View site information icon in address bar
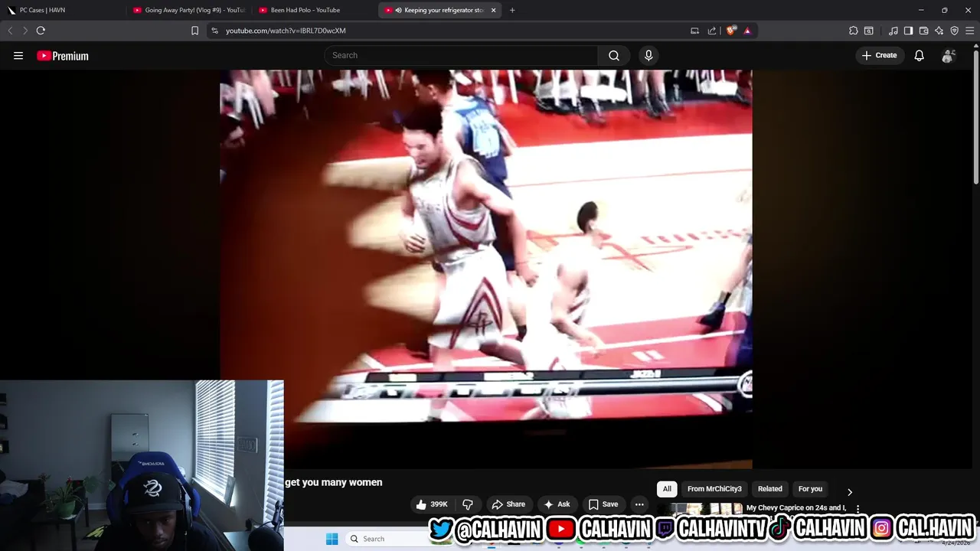The image size is (980, 551). [214, 31]
